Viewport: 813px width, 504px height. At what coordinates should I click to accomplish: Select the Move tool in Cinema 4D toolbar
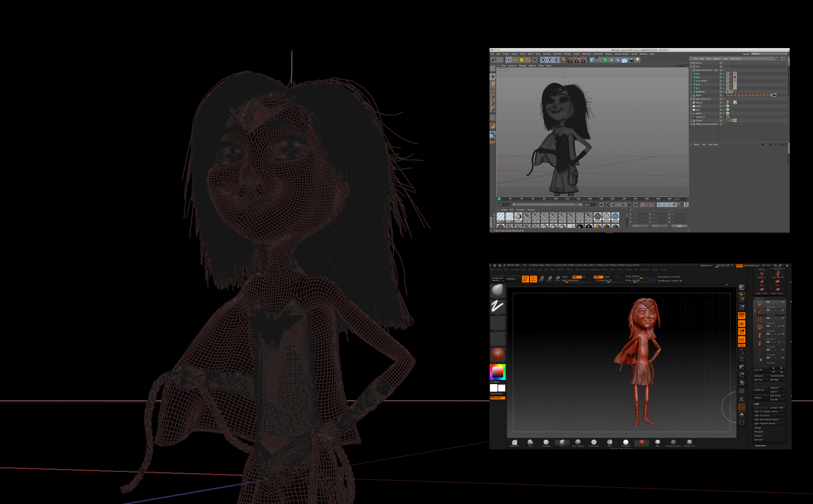[515, 60]
